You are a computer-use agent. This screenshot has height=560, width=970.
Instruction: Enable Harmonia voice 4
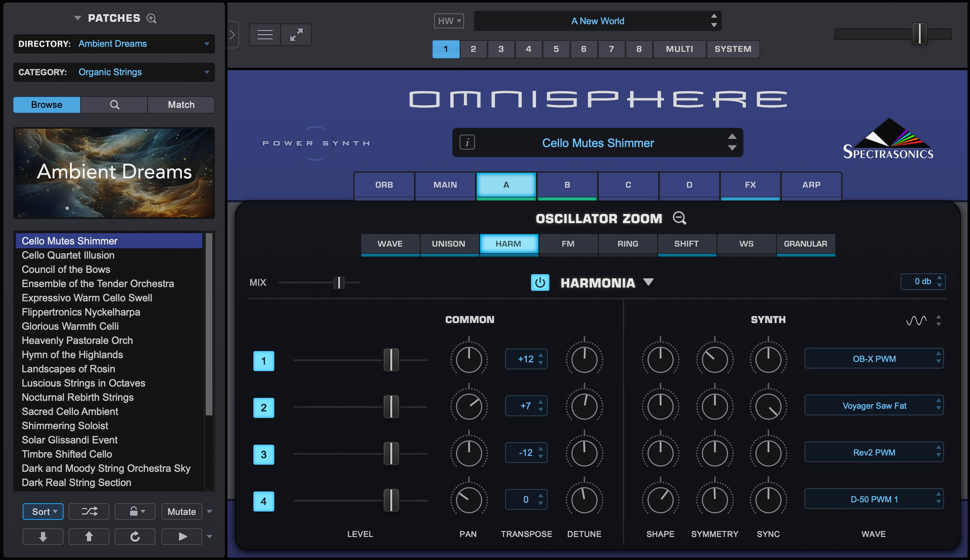(x=263, y=501)
